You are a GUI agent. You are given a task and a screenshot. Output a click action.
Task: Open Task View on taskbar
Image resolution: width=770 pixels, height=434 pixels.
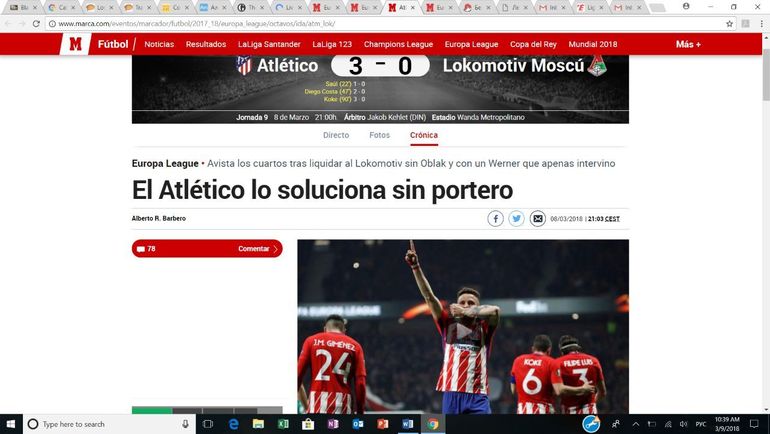pyautogui.click(x=208, y=424)
